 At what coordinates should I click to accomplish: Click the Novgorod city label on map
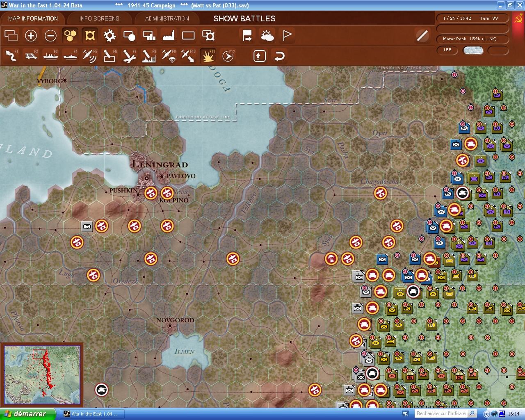point(175,320)
